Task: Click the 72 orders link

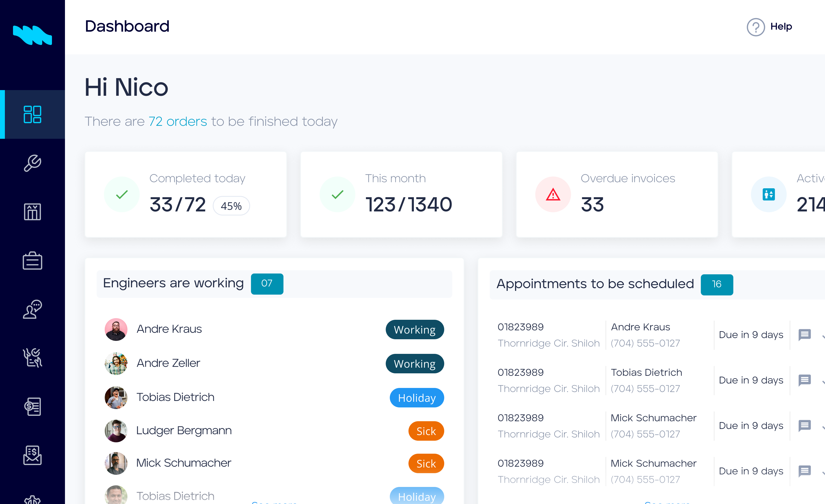Action: coord(178,121)
